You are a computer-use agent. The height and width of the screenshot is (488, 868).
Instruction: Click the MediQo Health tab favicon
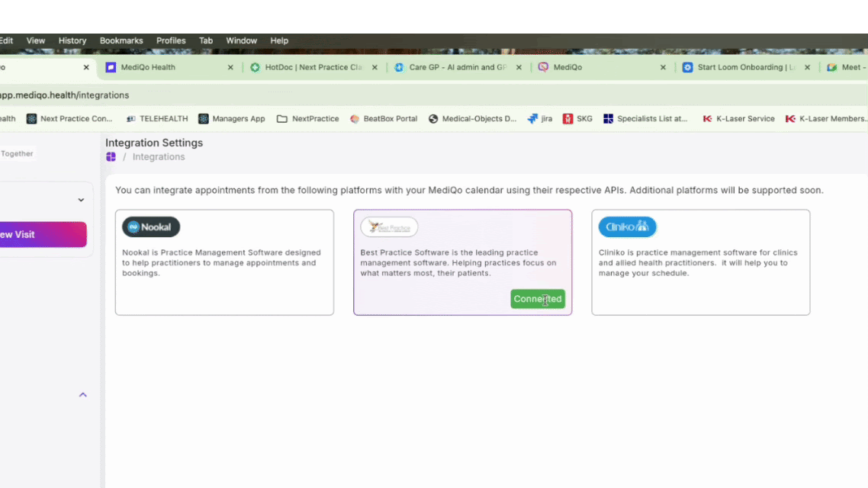coord(111,67)
